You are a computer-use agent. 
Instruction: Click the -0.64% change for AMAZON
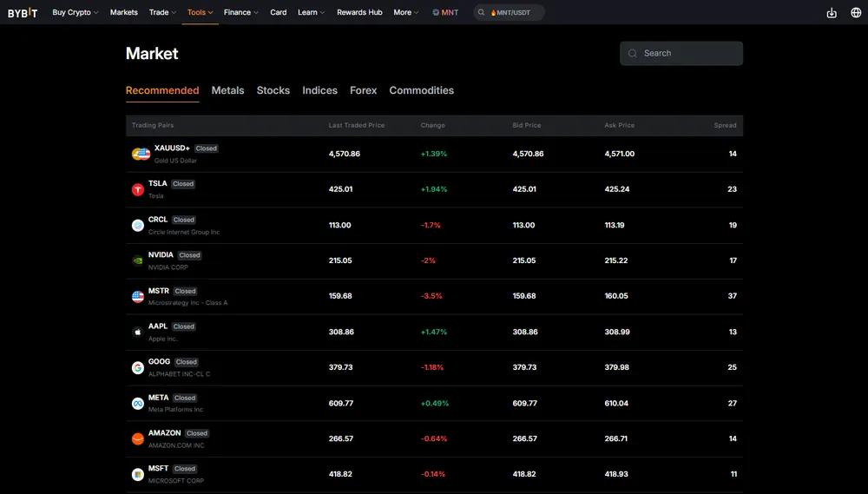(434, 439)
